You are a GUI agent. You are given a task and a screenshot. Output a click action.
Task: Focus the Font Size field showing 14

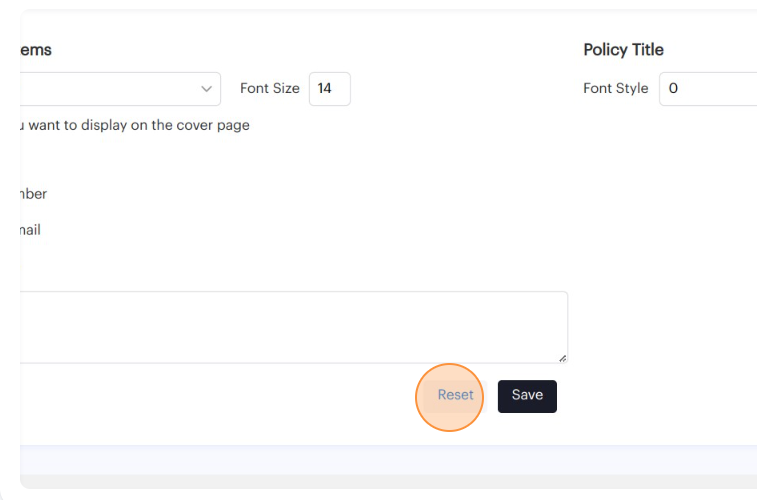(329, 89)
